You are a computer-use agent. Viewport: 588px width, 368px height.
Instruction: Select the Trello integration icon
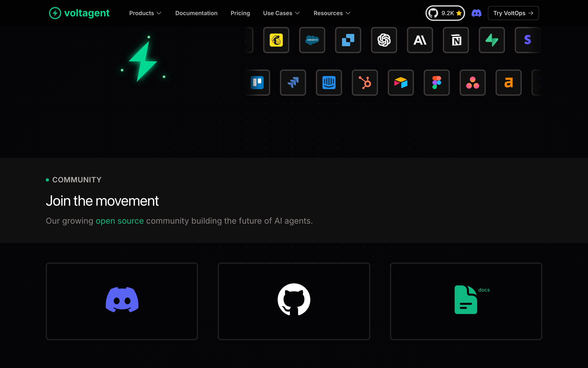click(x=257, y=83)
